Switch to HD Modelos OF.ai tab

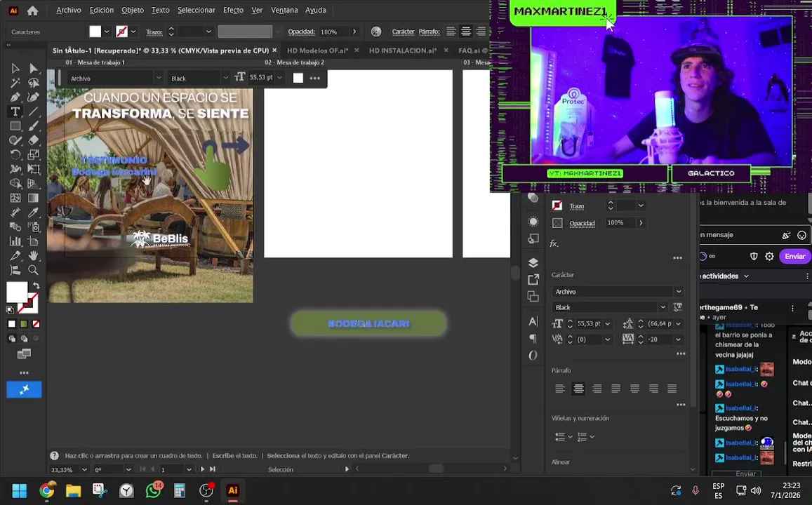click(x=317, y=50)
